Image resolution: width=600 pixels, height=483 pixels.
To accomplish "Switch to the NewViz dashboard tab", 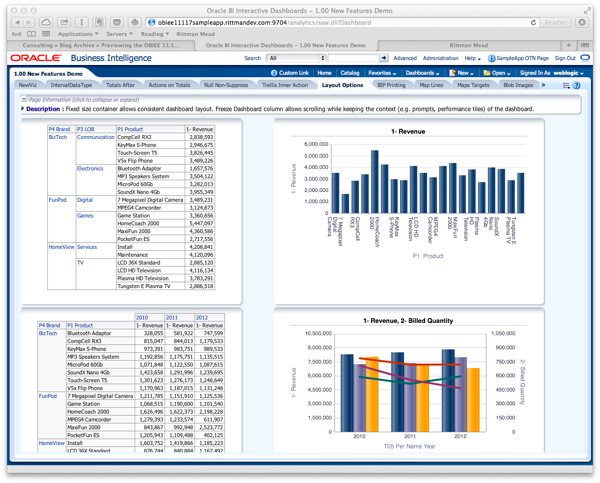I will click(x=28, y=85).
